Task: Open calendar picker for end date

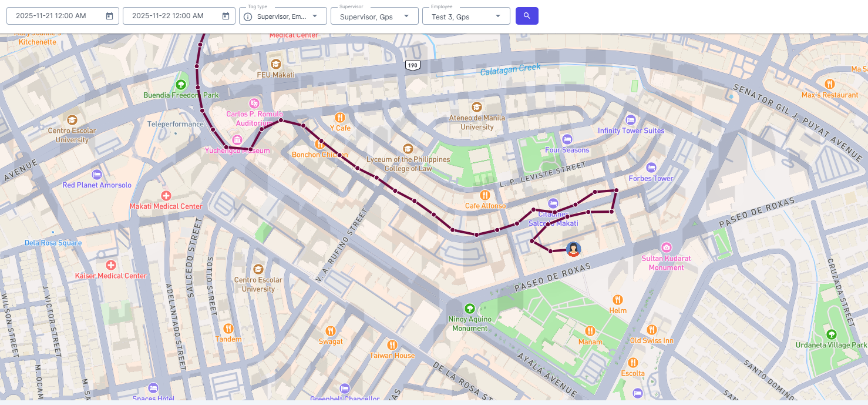Action: [226, 16]
